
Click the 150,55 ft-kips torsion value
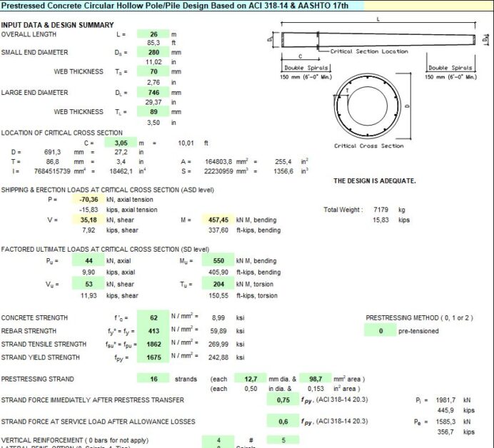[218, 295]
